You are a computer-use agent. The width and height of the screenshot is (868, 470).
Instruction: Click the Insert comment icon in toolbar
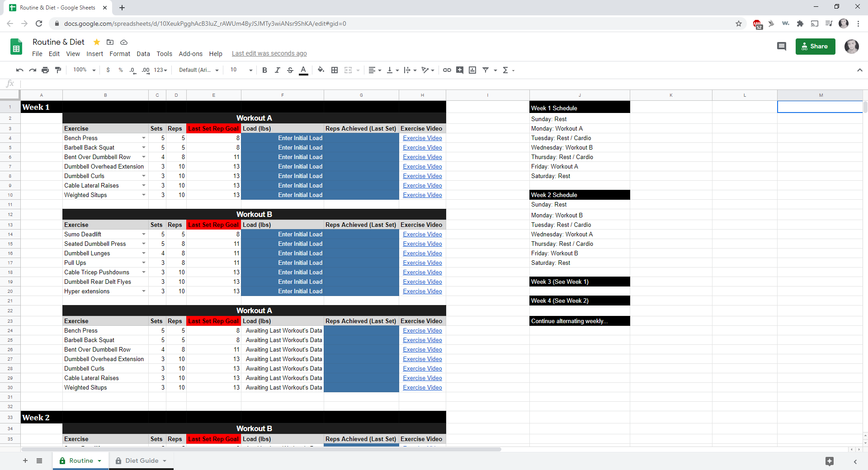pyautogui.click(x=460, y=70)
